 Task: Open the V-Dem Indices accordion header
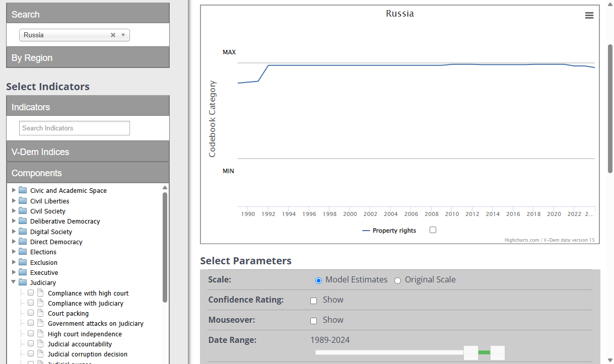88,152
